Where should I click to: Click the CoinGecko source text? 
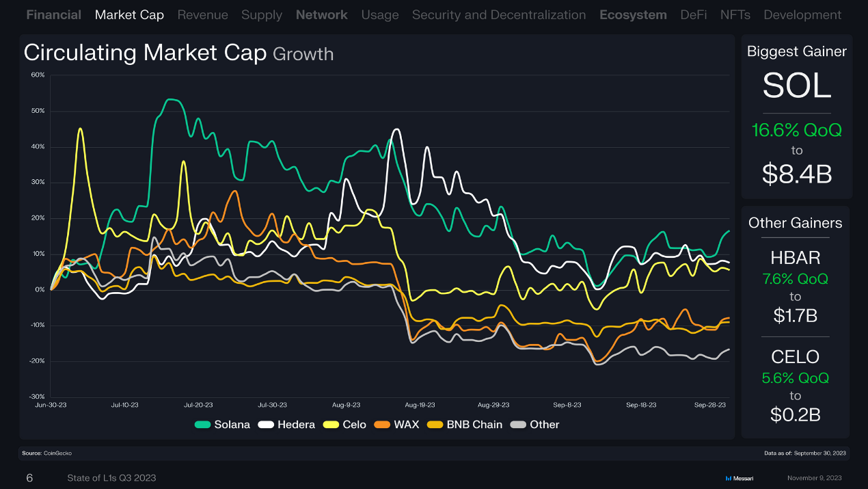[57, 453]
